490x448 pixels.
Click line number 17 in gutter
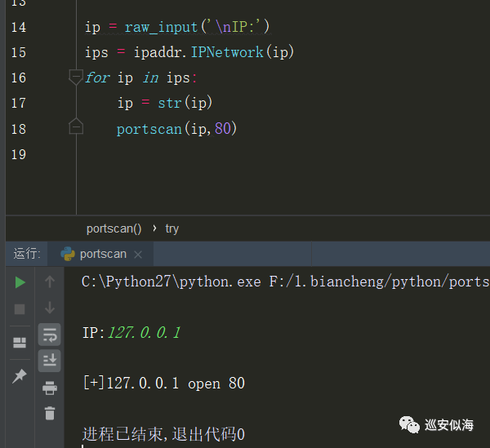tap(19, 103)
